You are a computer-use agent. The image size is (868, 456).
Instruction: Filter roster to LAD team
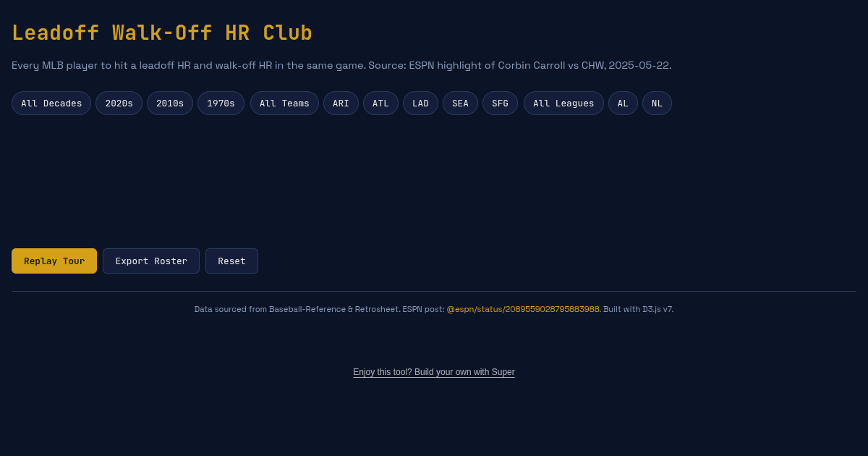420,104
